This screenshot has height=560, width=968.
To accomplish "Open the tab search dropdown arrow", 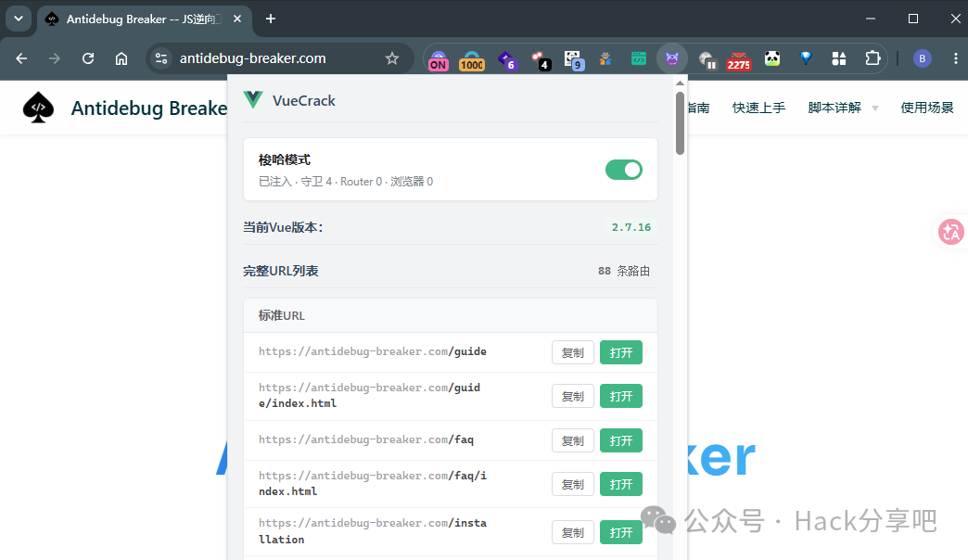I will 19,19.
